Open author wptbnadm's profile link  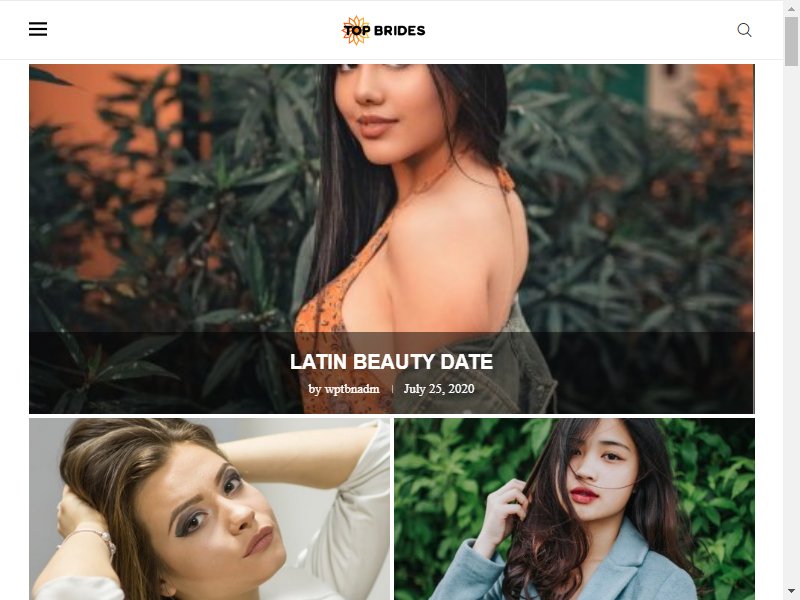click(x=352, y=389)
